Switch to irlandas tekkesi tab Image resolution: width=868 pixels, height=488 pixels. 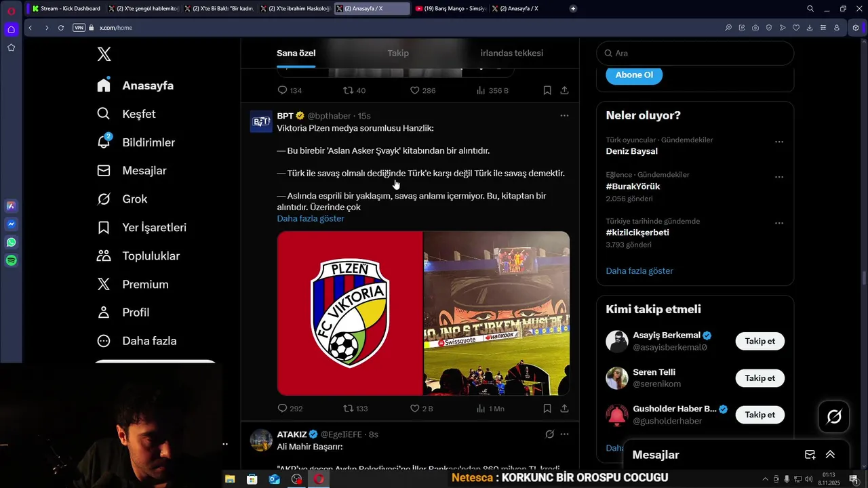(512, 53)
